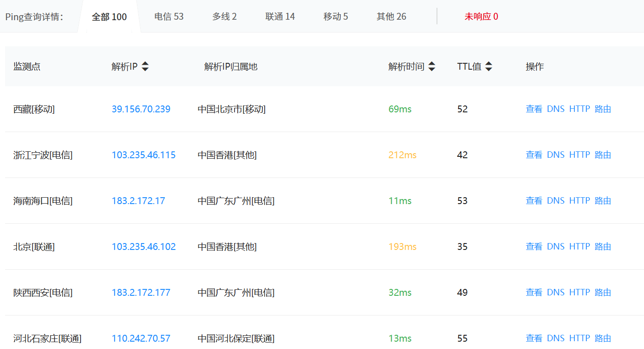Viewport: 644px width, 349px height.
Task: Click the Ping查询详情 label
Action: pyautogui.click(x=34, y=17)
